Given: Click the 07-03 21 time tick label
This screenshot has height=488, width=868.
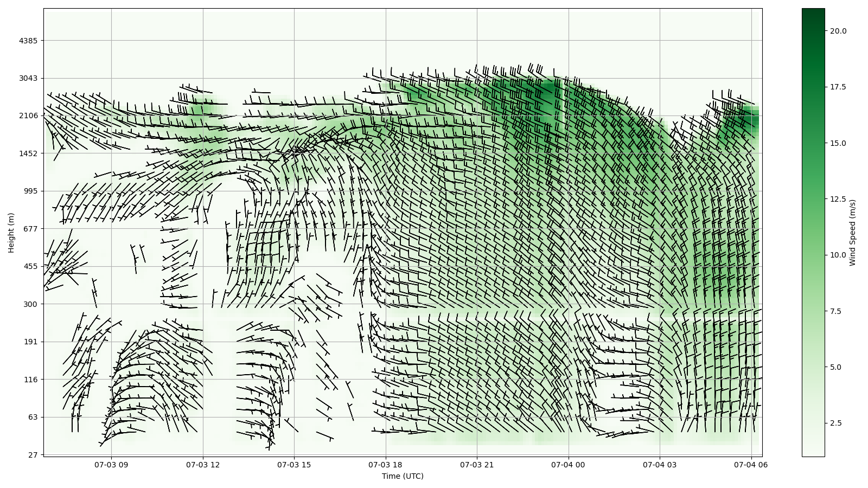Looking at the screenshot, I should (x=477, y=465).
